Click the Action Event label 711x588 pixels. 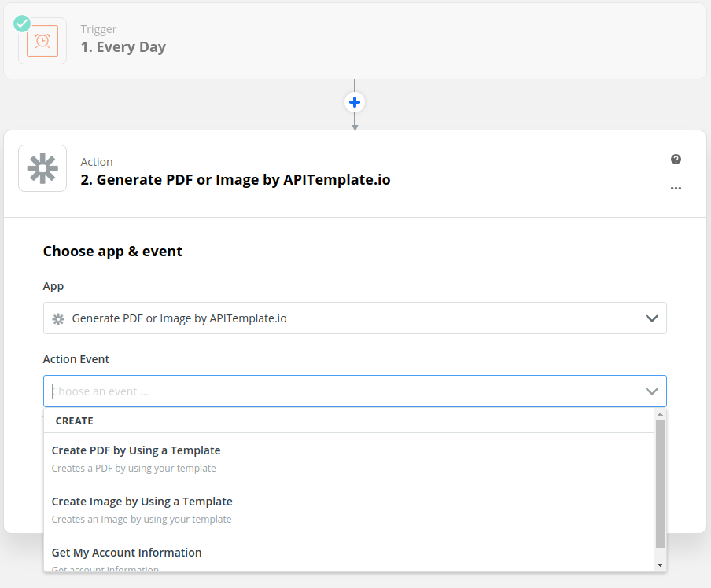tap(76, 359)
